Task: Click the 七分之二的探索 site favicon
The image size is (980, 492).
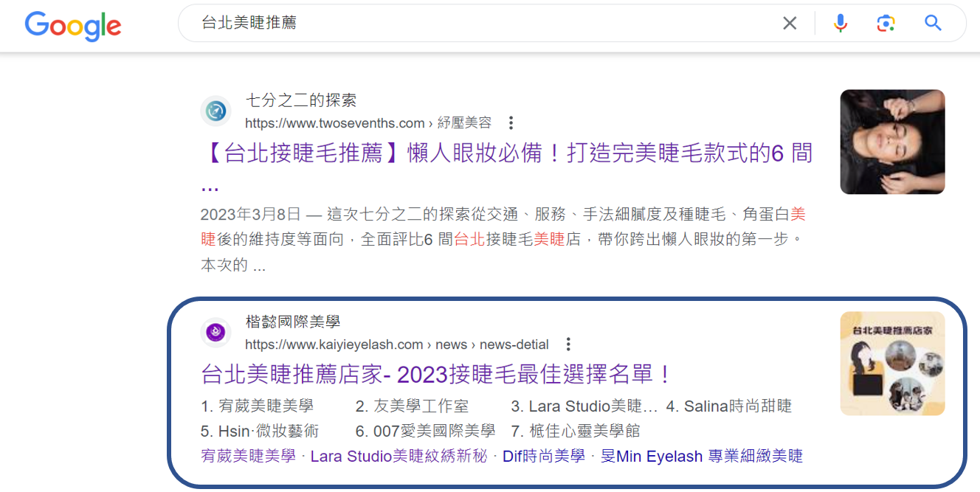Action: click(216, 111)
